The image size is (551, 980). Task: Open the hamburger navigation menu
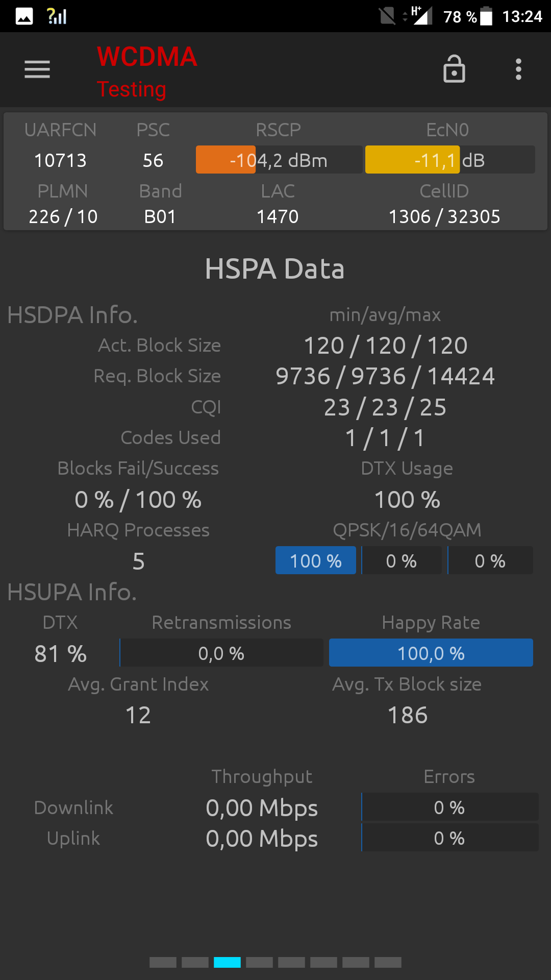[x=37, y=69]
